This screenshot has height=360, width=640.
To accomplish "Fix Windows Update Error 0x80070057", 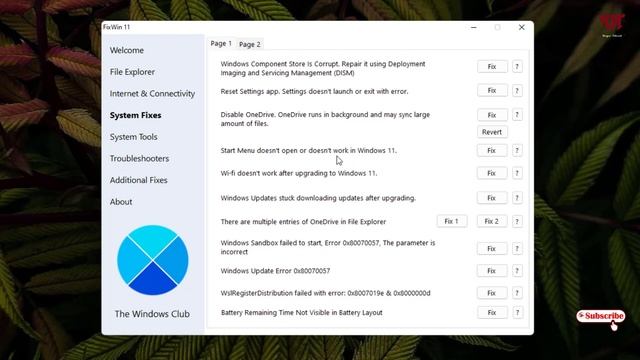I will coord(492,271).
